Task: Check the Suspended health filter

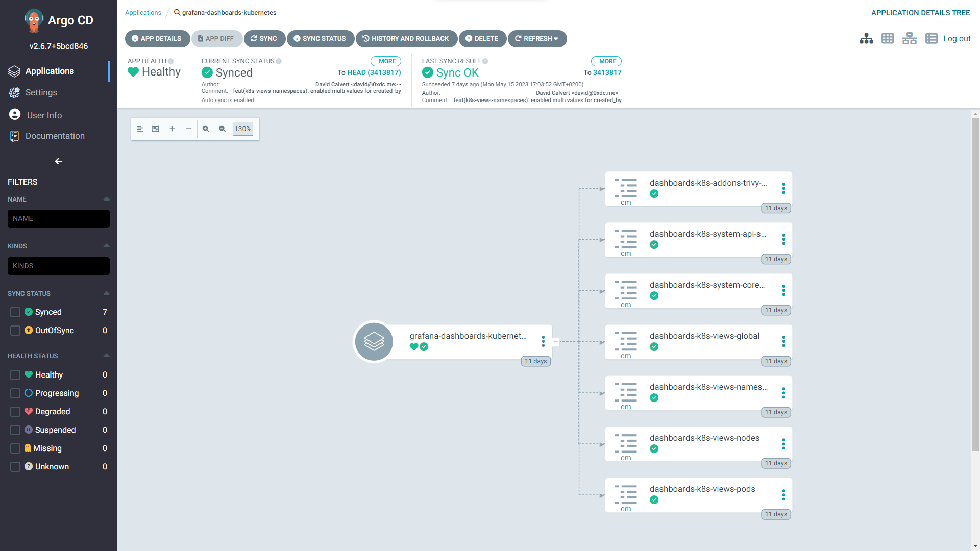Action: point(15,430)
